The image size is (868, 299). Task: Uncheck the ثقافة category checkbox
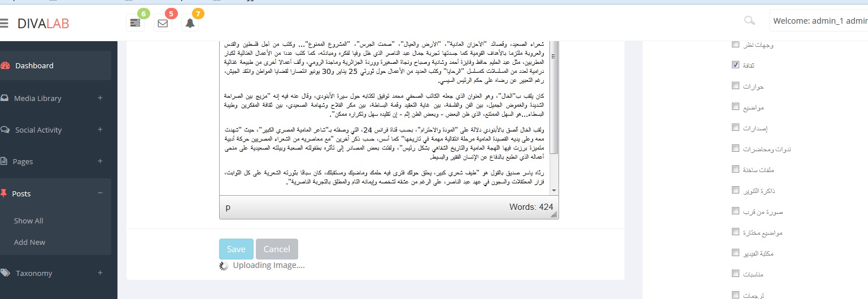coord(735,65)
